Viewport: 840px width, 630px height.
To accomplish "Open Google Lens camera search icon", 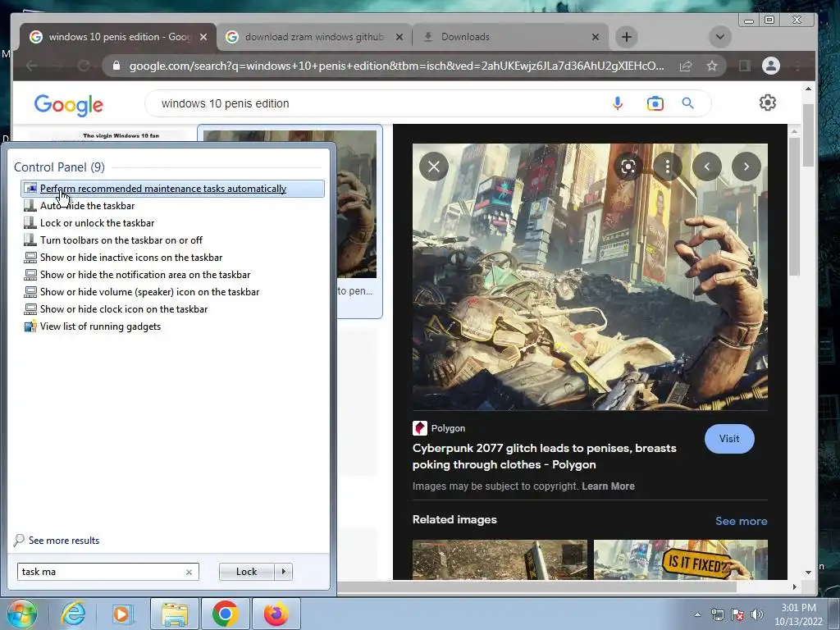I will click(x=655, y=103).
